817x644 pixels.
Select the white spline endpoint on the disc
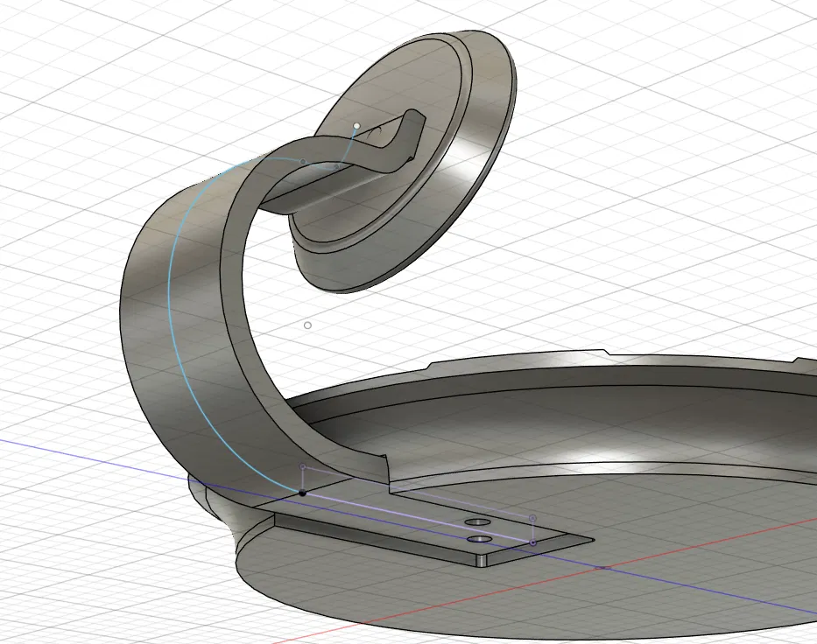point(357,126)
